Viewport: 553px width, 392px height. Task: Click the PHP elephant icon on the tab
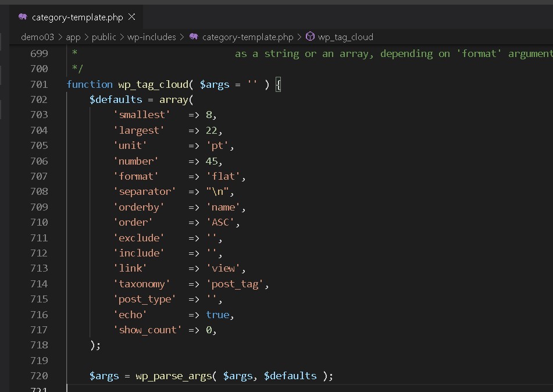23,17
